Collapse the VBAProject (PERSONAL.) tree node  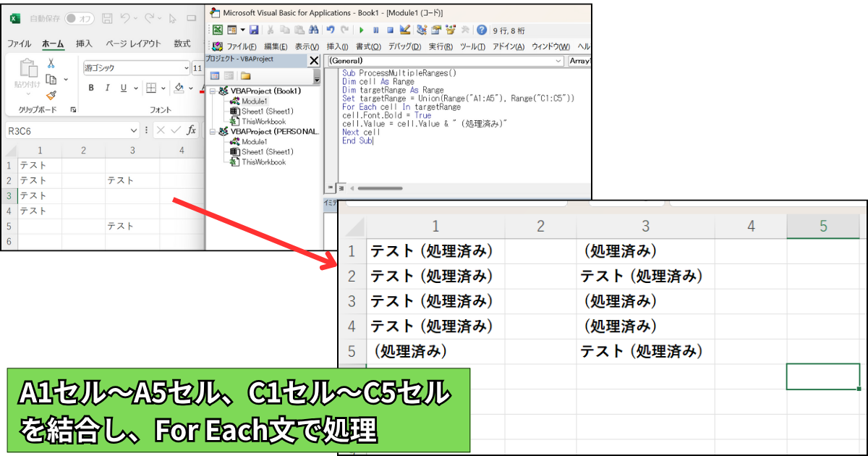[212, 132]
